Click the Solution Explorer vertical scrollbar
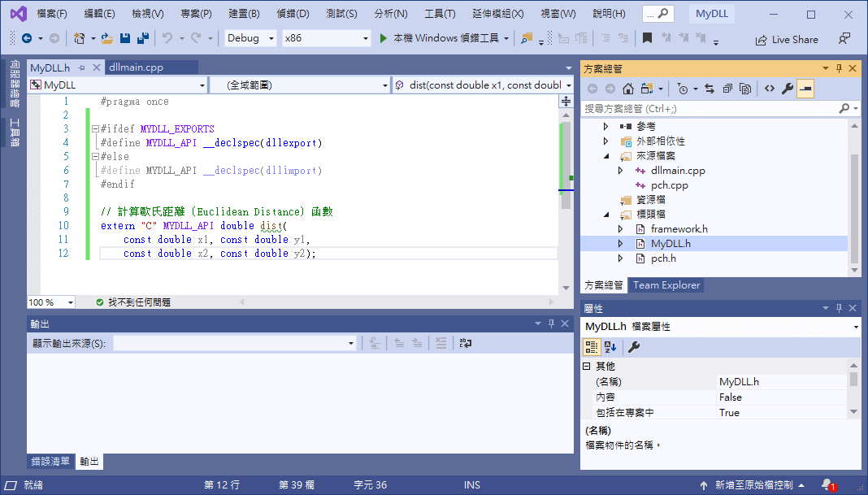 tap(854, 207)
